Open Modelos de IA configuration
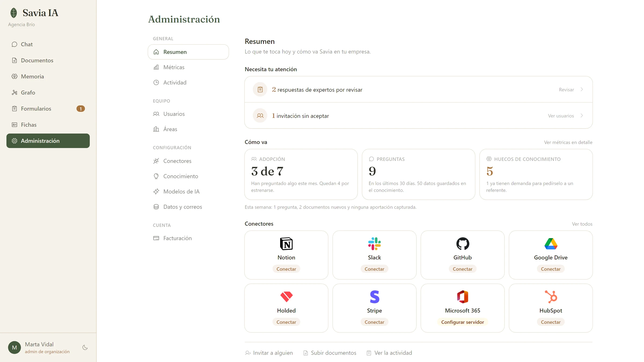644x362 pixels. [x=188, y=192]
